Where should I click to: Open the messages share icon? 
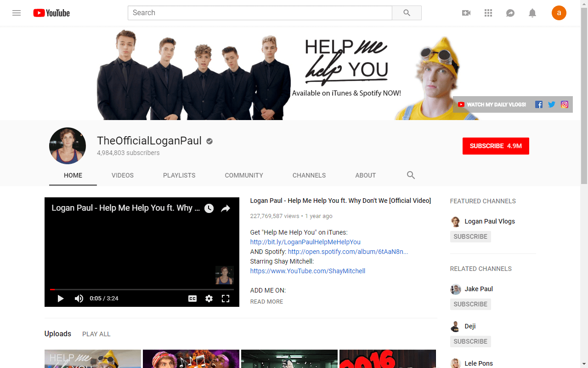[x=510, y=13]
